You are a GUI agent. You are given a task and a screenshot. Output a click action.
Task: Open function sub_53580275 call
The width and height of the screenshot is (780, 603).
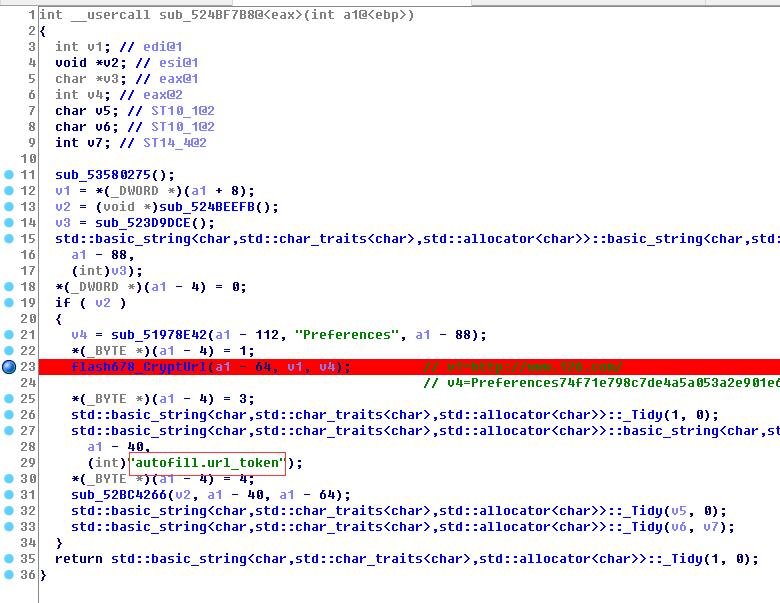point(103,175)
